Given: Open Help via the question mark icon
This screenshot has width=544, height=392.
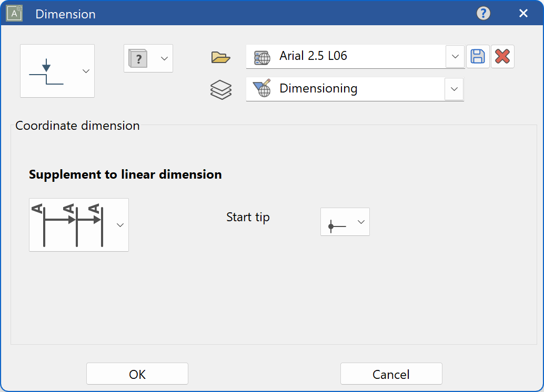Looking at the screenshot, I should click(x=483, y=13).
